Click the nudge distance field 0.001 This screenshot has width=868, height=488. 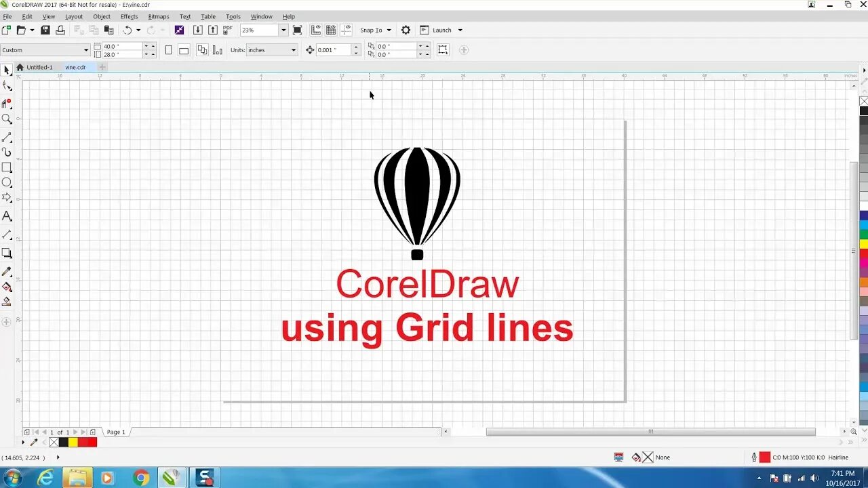coord(334,50)
